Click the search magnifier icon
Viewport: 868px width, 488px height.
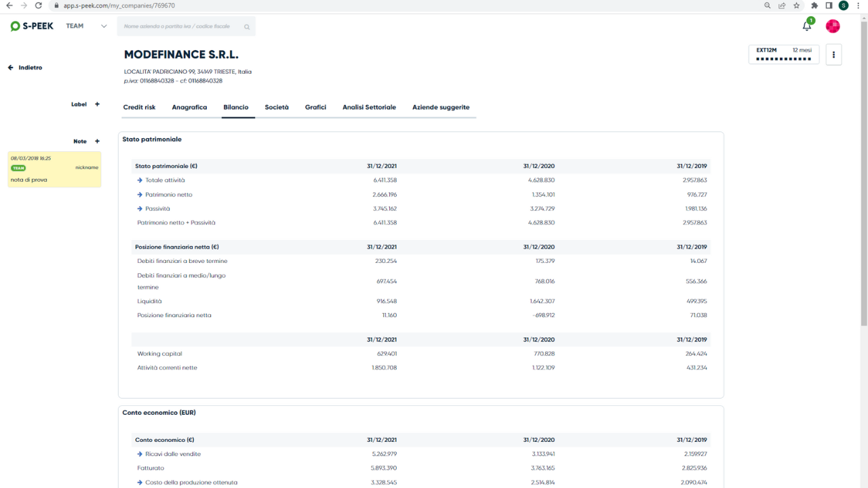coord(247,27)
